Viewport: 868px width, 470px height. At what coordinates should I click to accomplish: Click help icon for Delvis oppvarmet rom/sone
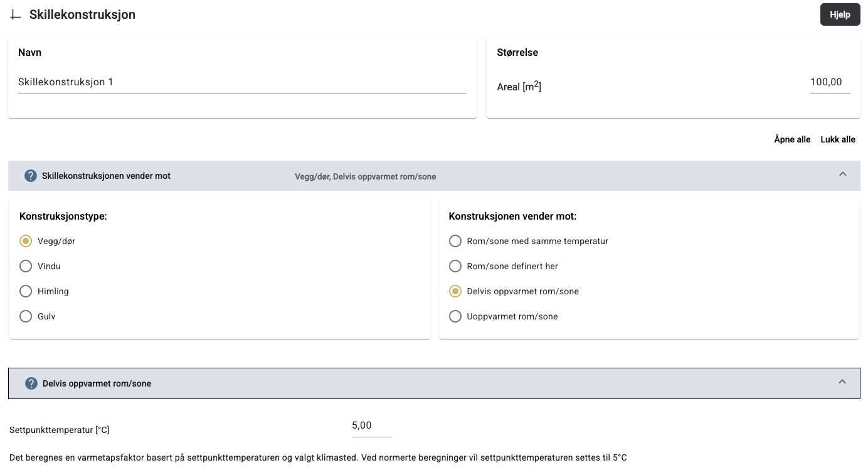pyautogui.click(x=31, y=383)
